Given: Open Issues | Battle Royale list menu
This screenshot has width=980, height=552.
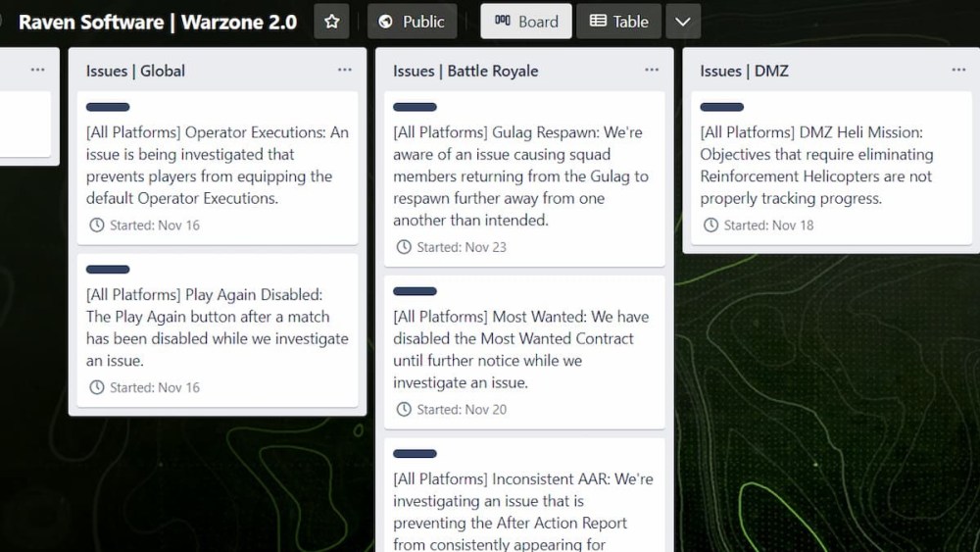Looking at the screenshot, I should [652, 71].
